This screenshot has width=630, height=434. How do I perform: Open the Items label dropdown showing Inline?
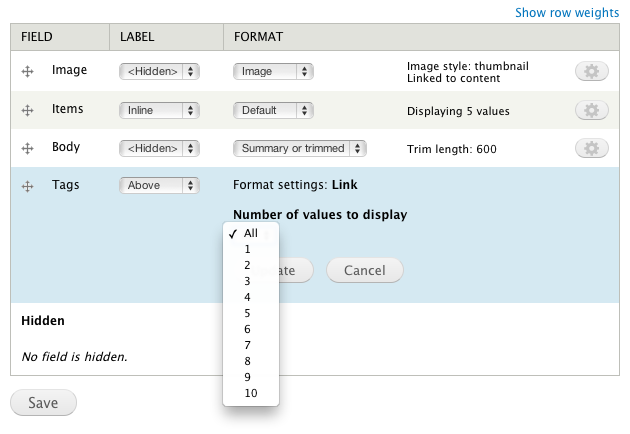tap(160, 110)
